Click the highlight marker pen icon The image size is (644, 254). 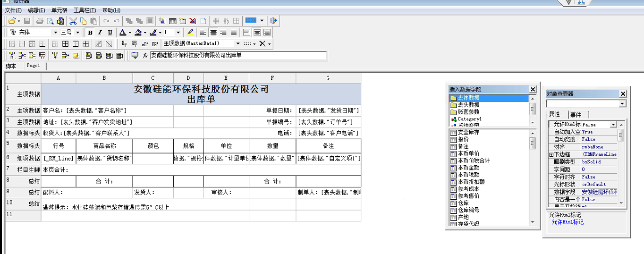[190, 33]
